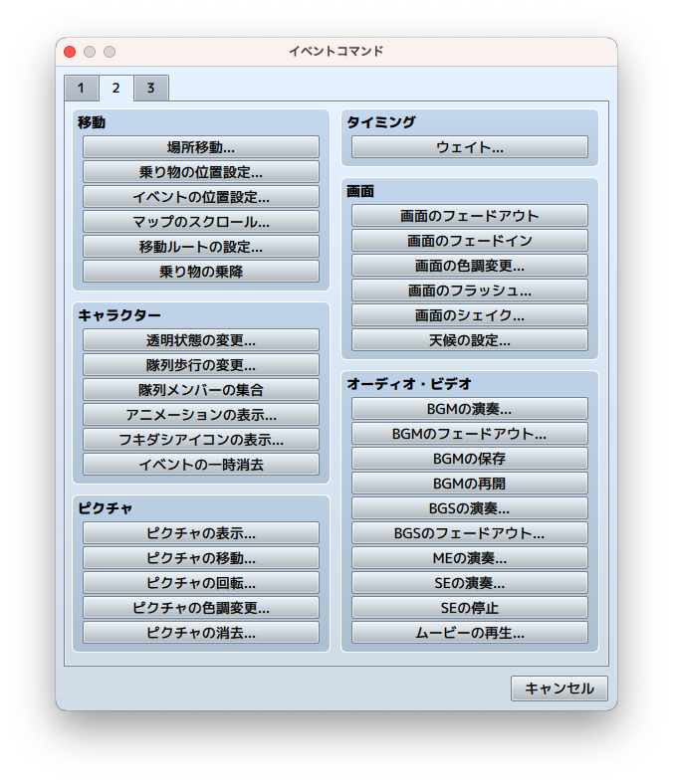Select 乗り物の位置設定... command
The width and height of the screenshot is (673, 784).
pyautogui.click(x=201, y=172)
